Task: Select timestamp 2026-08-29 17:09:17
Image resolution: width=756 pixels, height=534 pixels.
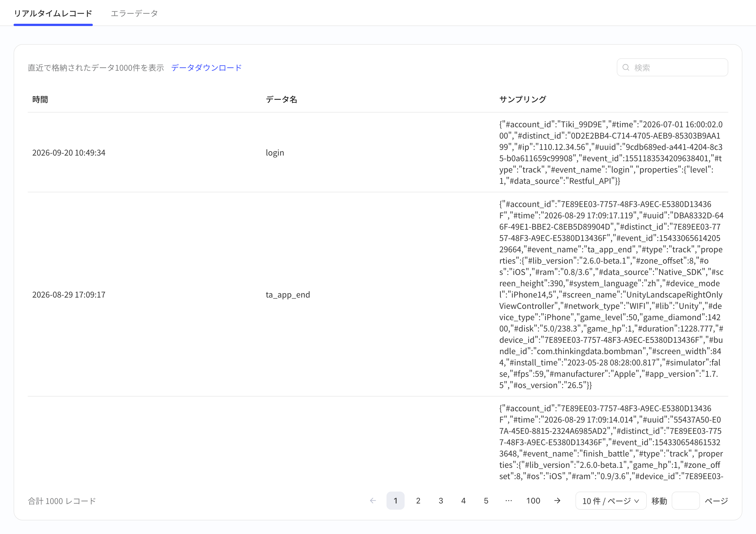Action: pyautogui.click(x=69, y=295)
